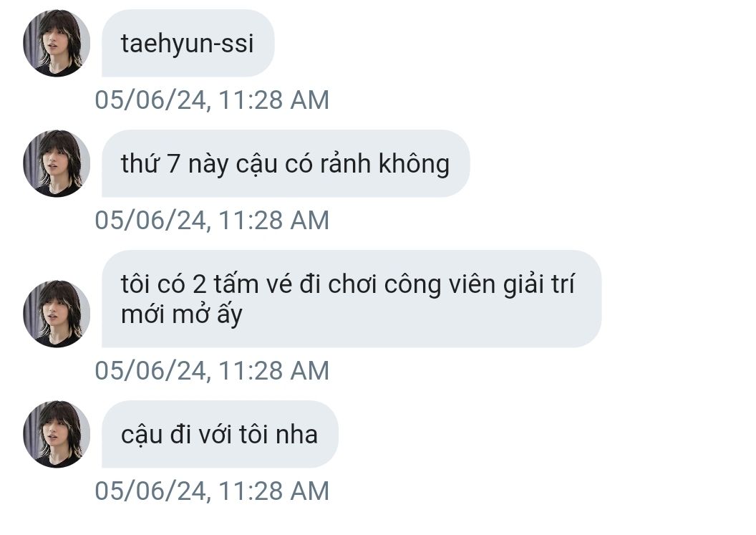Tap avatar next to 'thứ 7 này' message
Image resolution: width=756 pixels, height=535 pixels.
pyautogui.click(x=57, y=163)
